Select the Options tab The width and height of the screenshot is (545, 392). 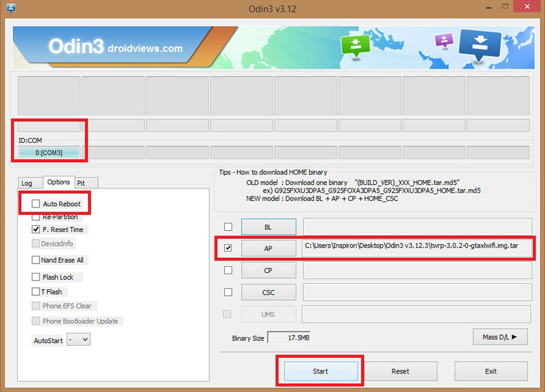click(59, 182)
